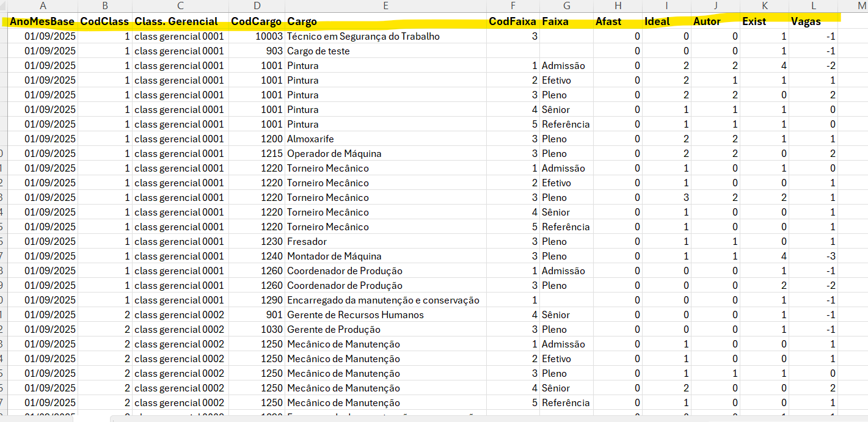Image resolution: width=868 pixels, height=422 pixels.
Task: Select column L header letter
Action: 813,6
